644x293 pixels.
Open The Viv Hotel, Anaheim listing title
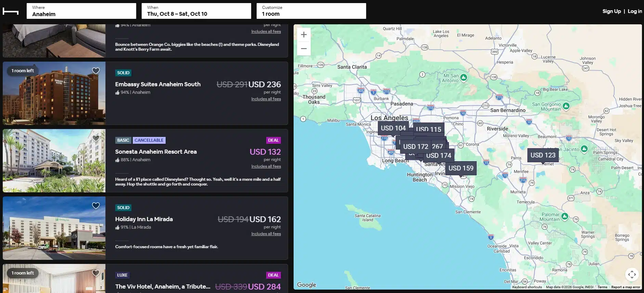163,286
